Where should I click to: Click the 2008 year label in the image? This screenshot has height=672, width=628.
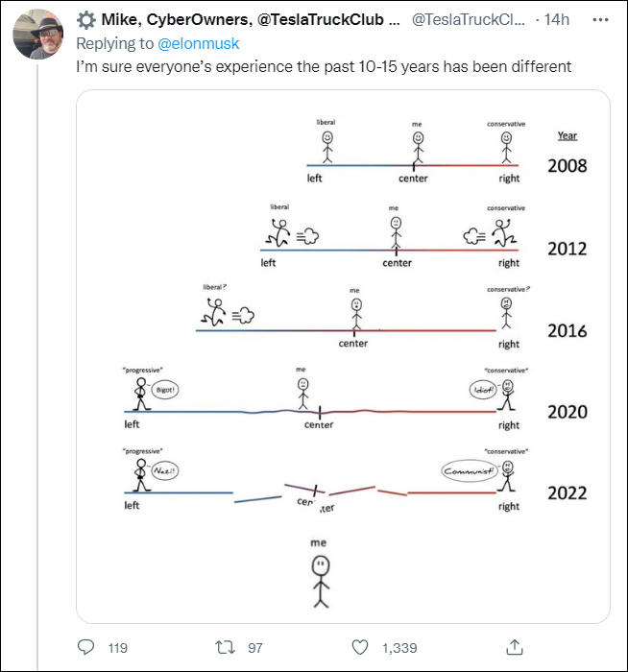pos(567,166)
